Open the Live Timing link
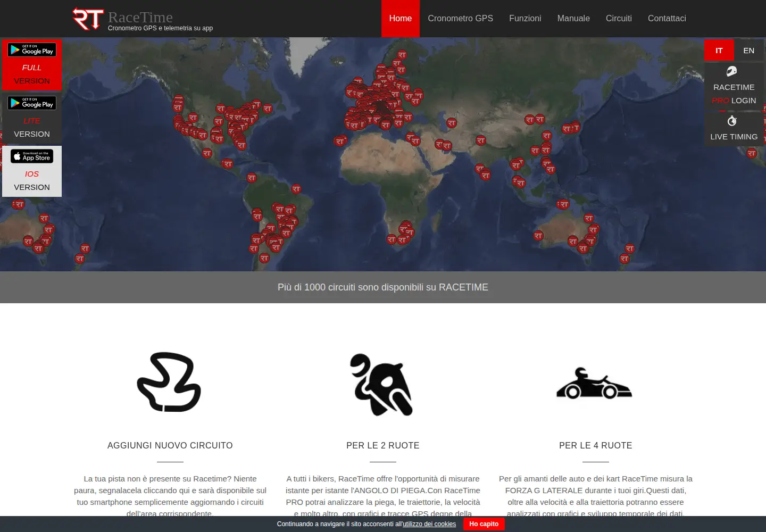The image size is (766, 532). point(734,137)
